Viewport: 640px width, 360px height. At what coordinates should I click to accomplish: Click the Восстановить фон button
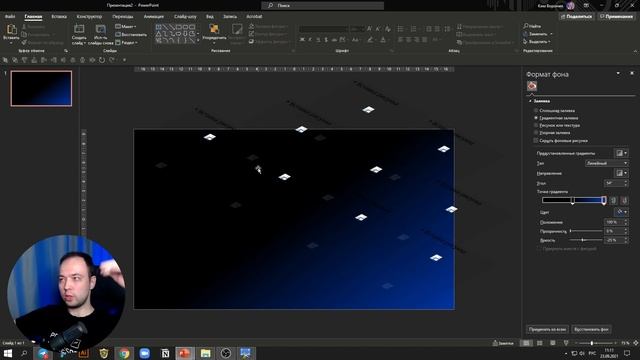pos(591,329)
